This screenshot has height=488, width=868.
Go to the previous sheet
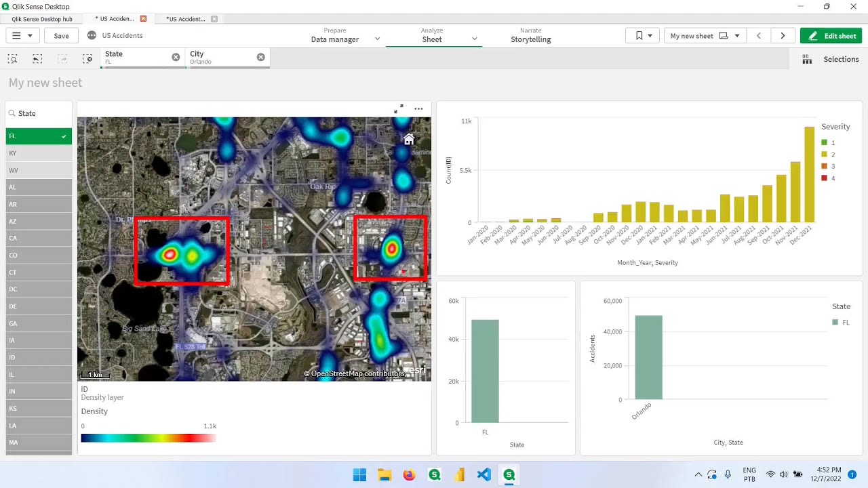(759, 36)
